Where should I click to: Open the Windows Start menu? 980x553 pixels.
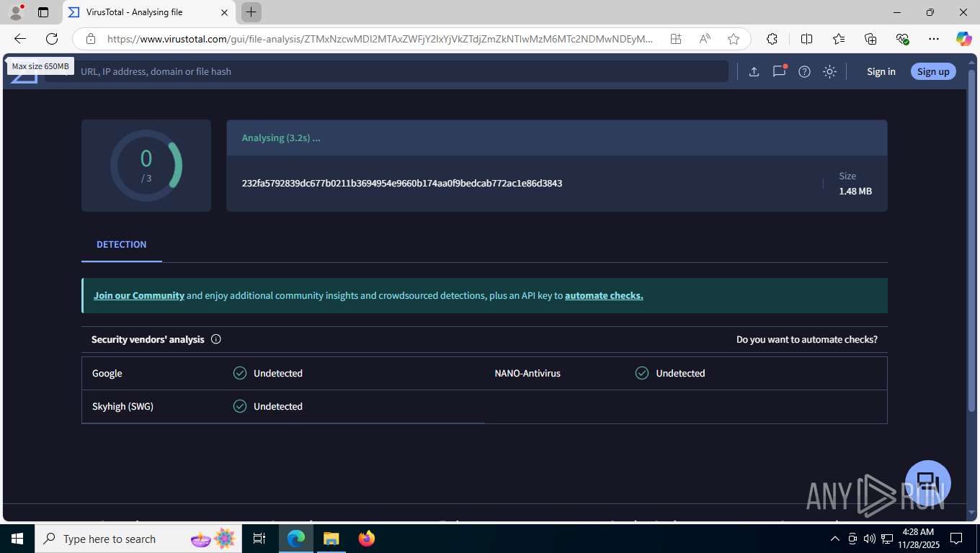coord(17,539)
